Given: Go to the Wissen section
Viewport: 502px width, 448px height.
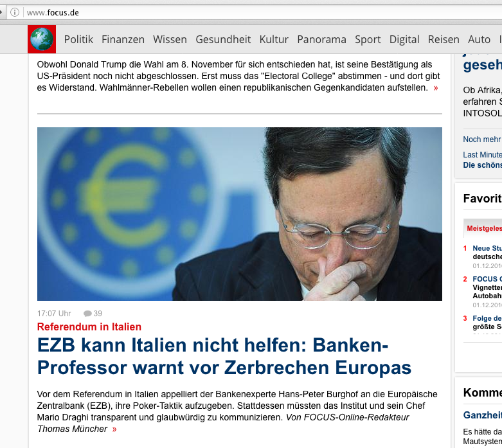Looking at the screenshot, I should (x=170, y=39).
